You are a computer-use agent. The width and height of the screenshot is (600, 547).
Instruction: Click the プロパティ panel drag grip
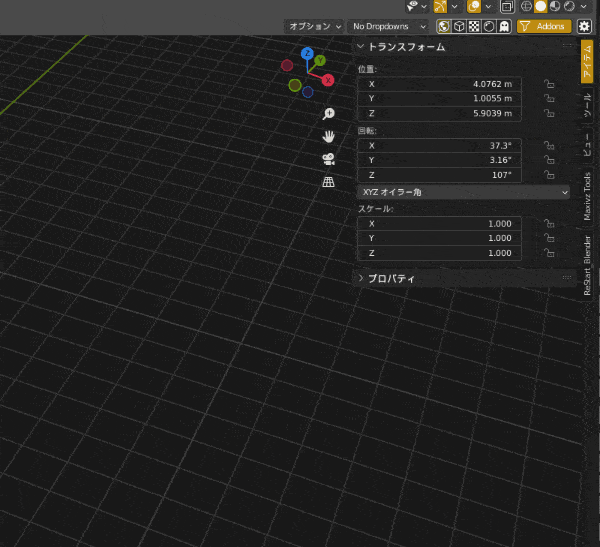tap(567, 278)
